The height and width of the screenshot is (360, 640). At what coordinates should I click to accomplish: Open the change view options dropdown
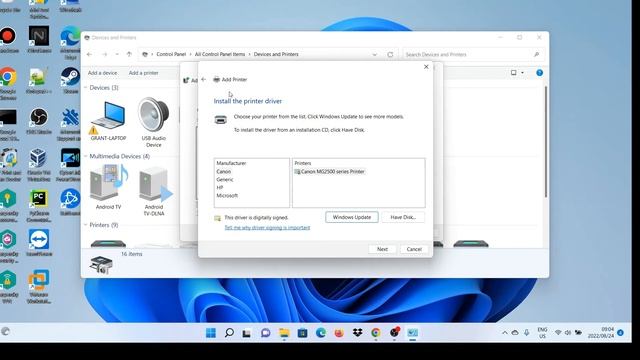522,73
